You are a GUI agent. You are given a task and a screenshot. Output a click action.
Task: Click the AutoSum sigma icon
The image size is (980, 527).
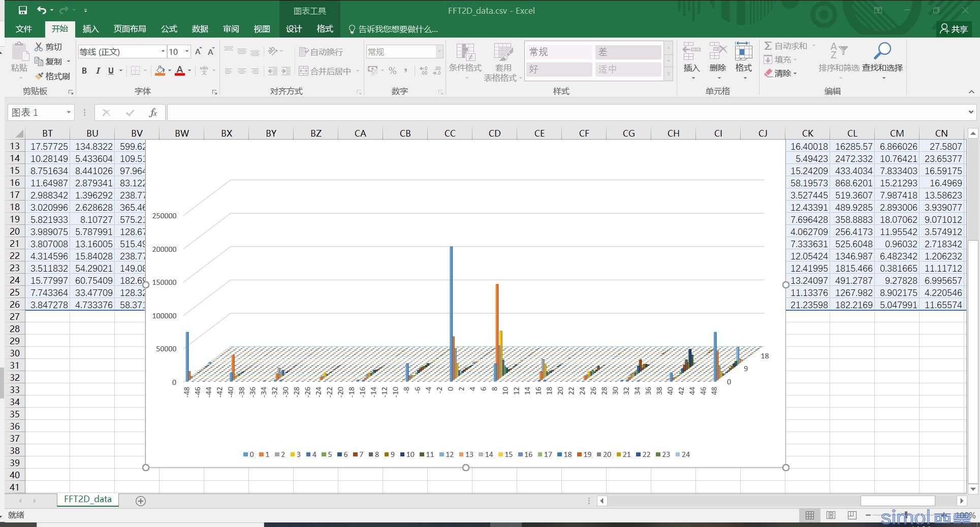point(768,46)
